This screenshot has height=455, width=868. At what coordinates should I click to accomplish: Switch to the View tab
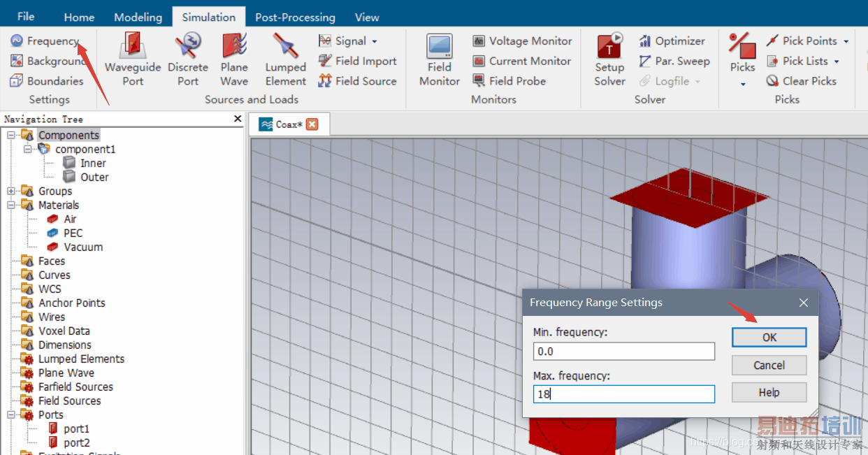(367, 17)
